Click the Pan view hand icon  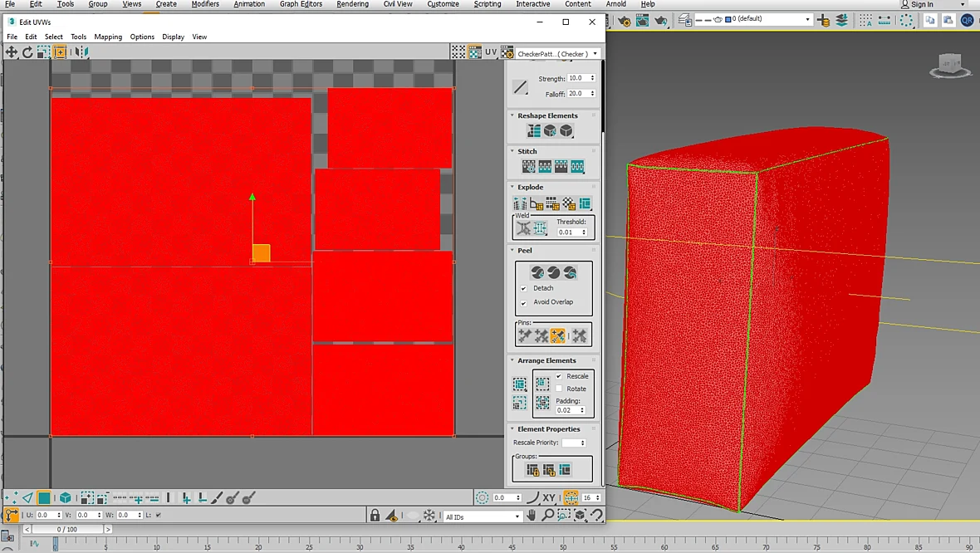[x=532, y=516]
